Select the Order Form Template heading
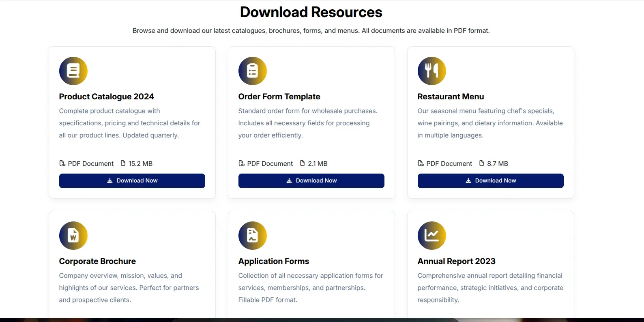This screenshot has height=322, width=644. tap(279, 97)
